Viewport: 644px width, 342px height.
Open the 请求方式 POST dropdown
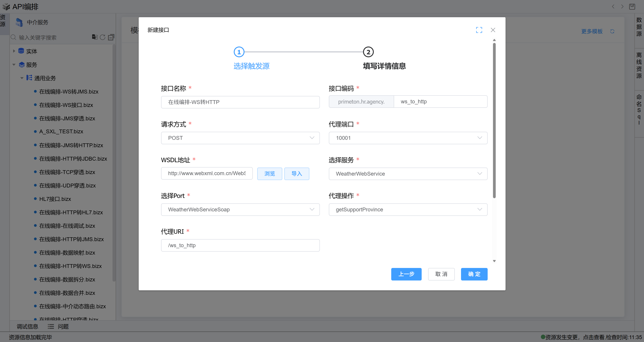point(240,138)
